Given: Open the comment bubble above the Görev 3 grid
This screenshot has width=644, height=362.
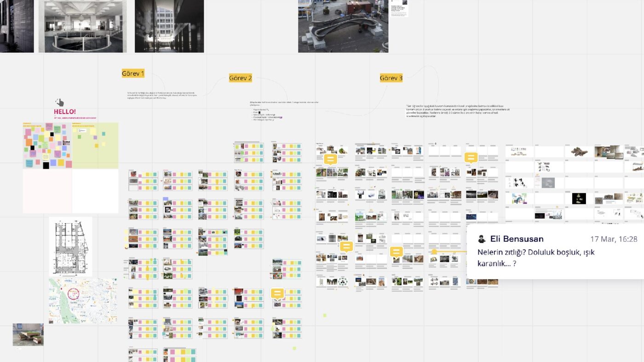Looking at the screenshot, I should [x=330, y=160].
